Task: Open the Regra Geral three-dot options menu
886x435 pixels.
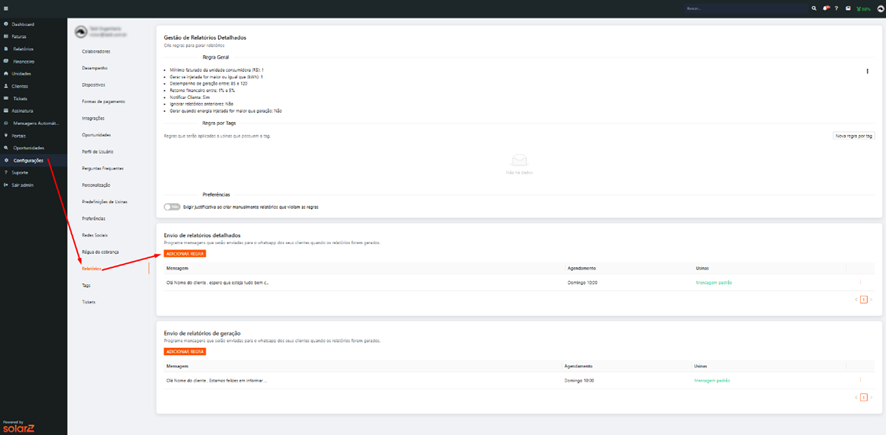Action: pos(867,71)
